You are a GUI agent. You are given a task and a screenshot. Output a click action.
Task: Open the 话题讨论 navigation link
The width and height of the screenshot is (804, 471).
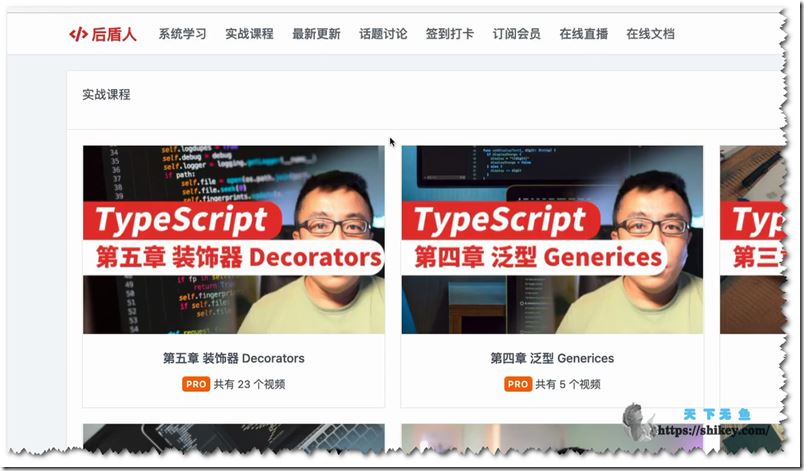[x=383, y=34]
